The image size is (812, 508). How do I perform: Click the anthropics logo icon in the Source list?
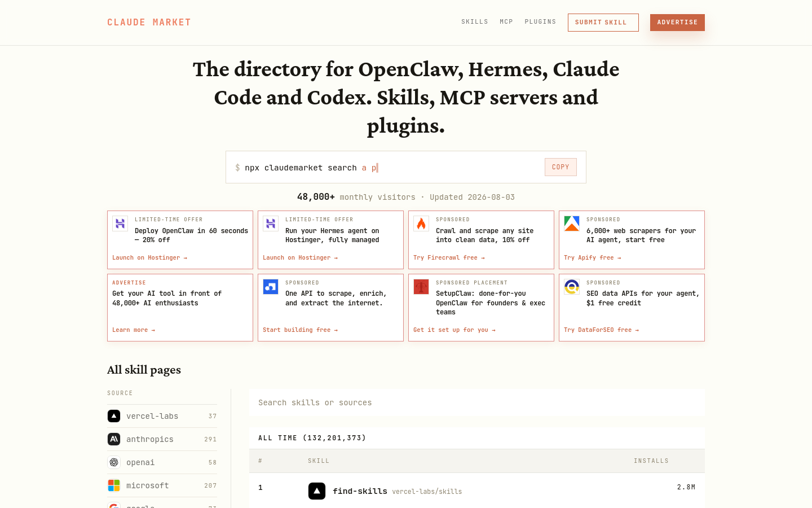click(x=114, y=439)
